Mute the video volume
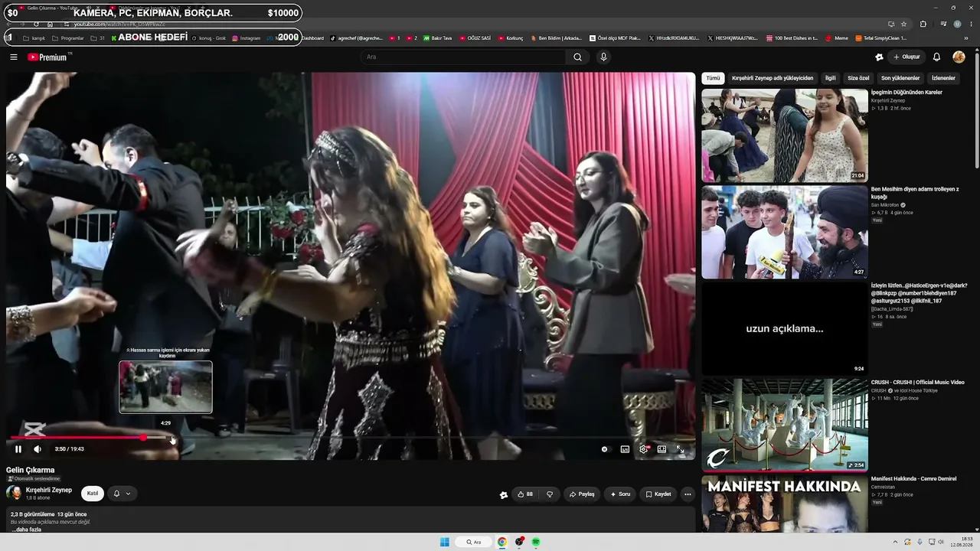980x551 pixels. click(x=37, y=449)
